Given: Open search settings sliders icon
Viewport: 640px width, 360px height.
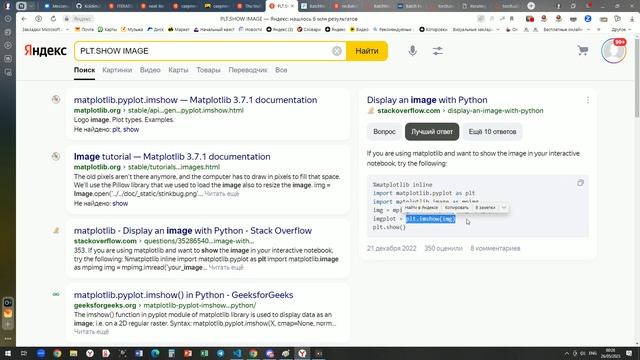Looking at the screenshot, I should click(x=438, y=51).
